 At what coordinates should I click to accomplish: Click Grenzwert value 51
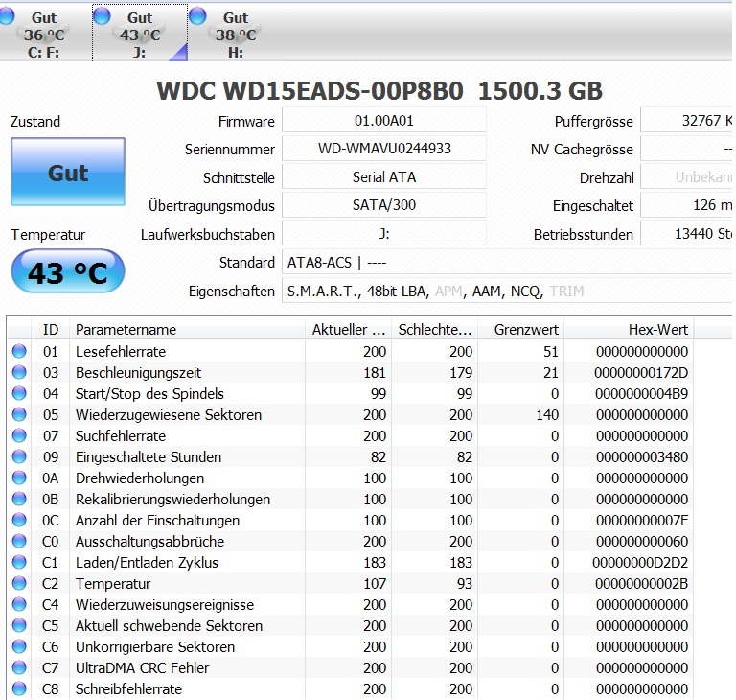[x=551, y=351]
